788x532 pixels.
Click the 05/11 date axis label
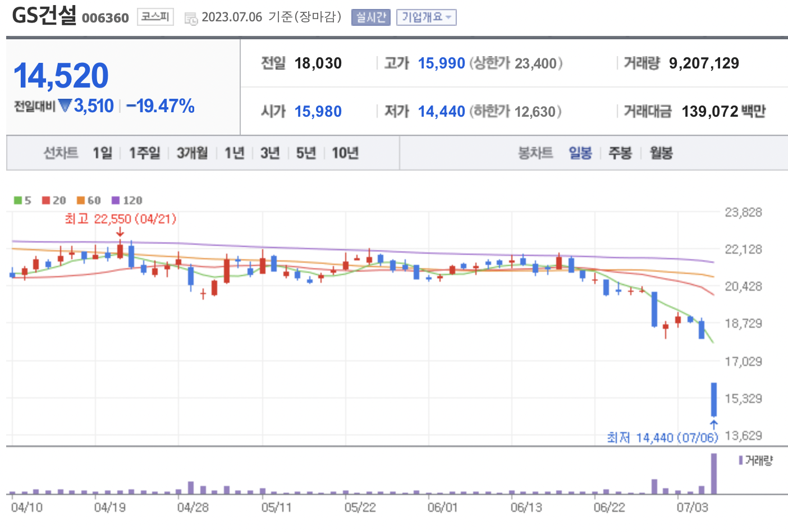tap(276, 508)
